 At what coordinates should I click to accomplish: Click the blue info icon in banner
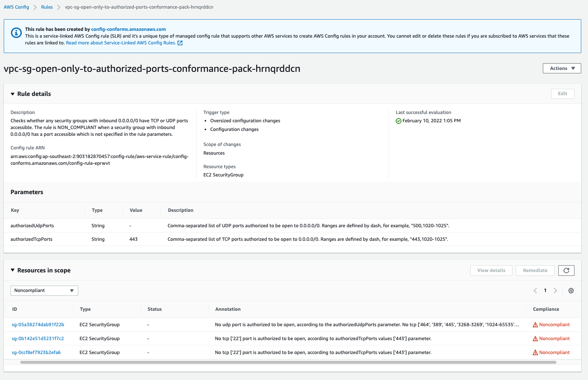[16, 33]
